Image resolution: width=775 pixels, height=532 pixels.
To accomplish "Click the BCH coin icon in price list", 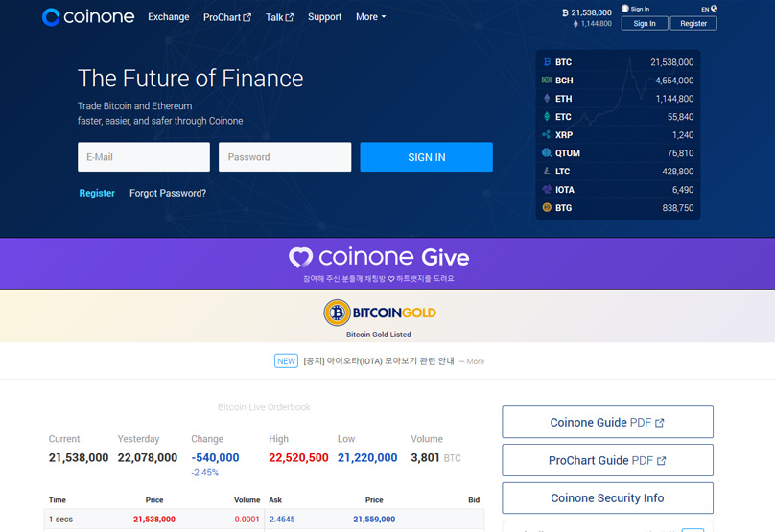I will coord(547,80).
